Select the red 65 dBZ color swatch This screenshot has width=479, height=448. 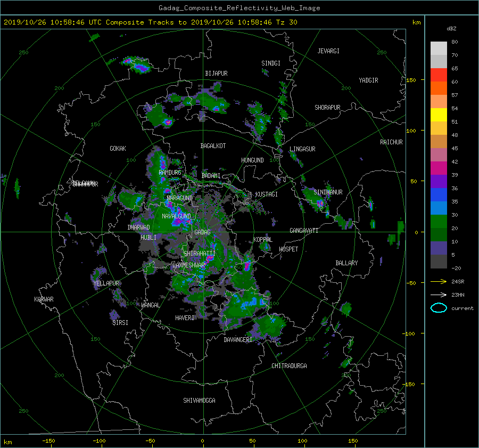pos(439,75)
